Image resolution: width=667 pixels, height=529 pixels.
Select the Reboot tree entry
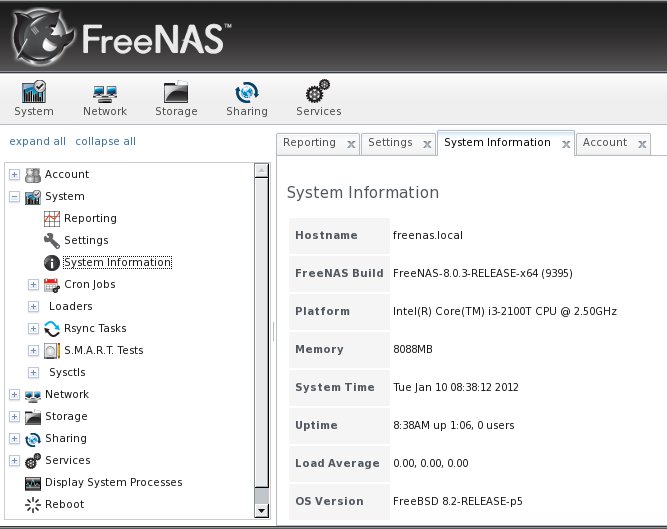[x=65, y=504]
